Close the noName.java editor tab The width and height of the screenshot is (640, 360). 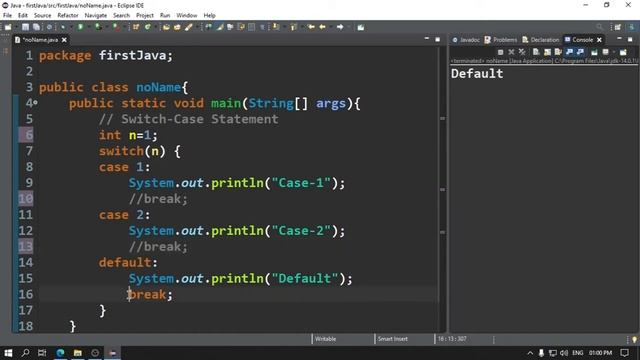click(64, 40)
